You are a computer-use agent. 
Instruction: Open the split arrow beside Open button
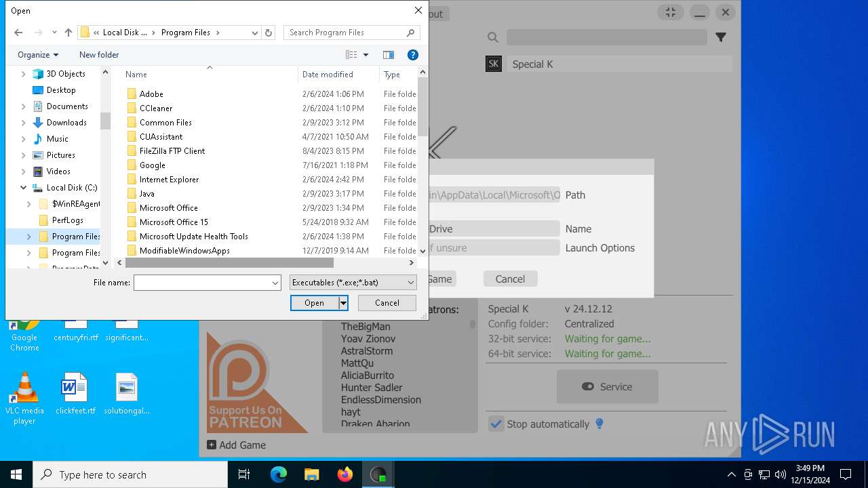pos(344,303)
